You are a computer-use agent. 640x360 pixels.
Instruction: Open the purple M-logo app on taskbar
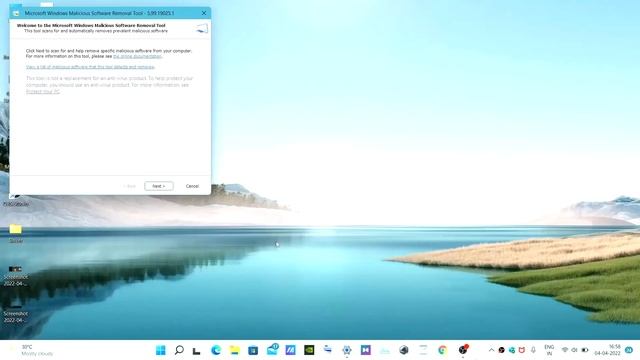coord(366,350)
